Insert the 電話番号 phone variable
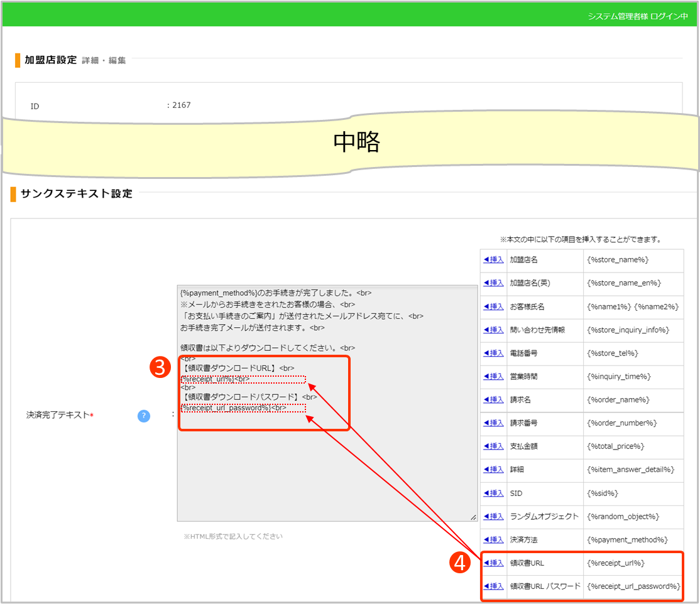The width and height of the screenshot is (700, 604). click(x=493, y=353)
